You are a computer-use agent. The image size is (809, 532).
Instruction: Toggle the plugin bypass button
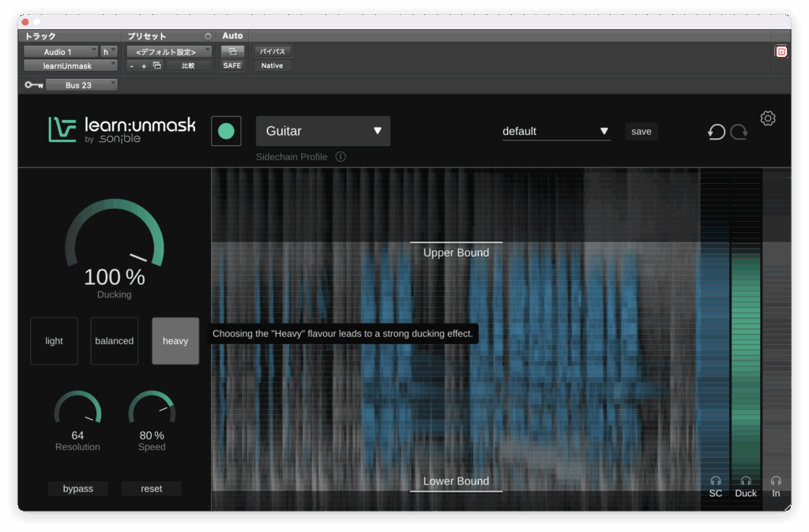tap(78, 488)
